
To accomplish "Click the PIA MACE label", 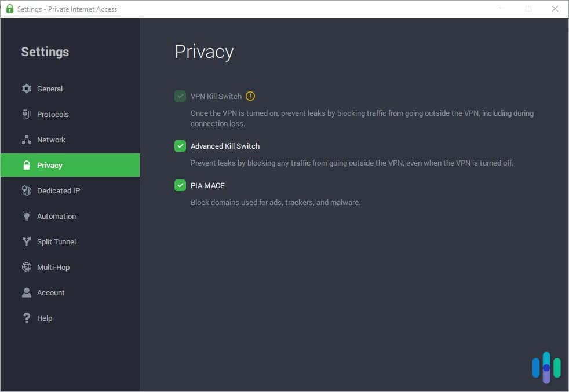I will pyautogui.click(x=207, y=186).
